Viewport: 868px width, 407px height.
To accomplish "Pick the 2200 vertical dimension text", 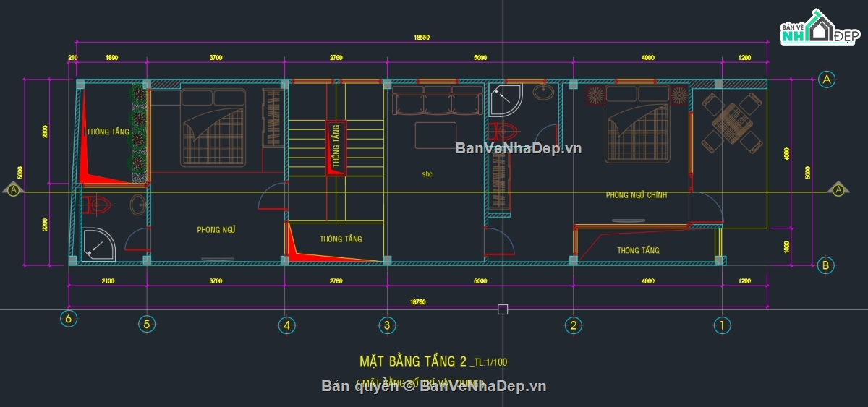I will [45, 225].
